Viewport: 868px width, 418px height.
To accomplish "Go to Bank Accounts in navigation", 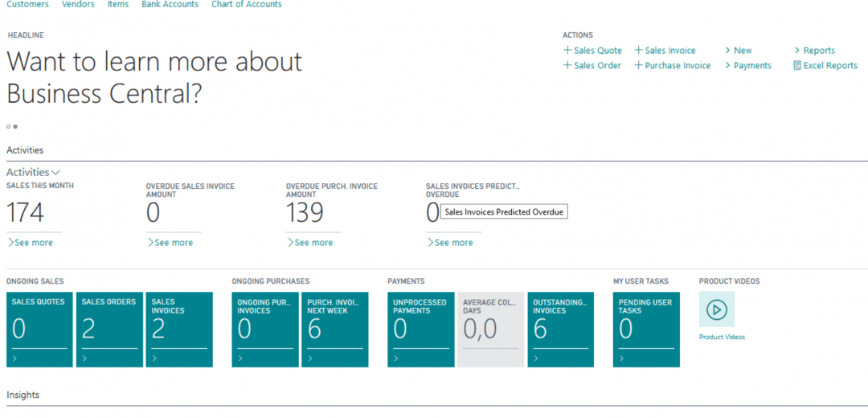I will (x=170, y=5).
